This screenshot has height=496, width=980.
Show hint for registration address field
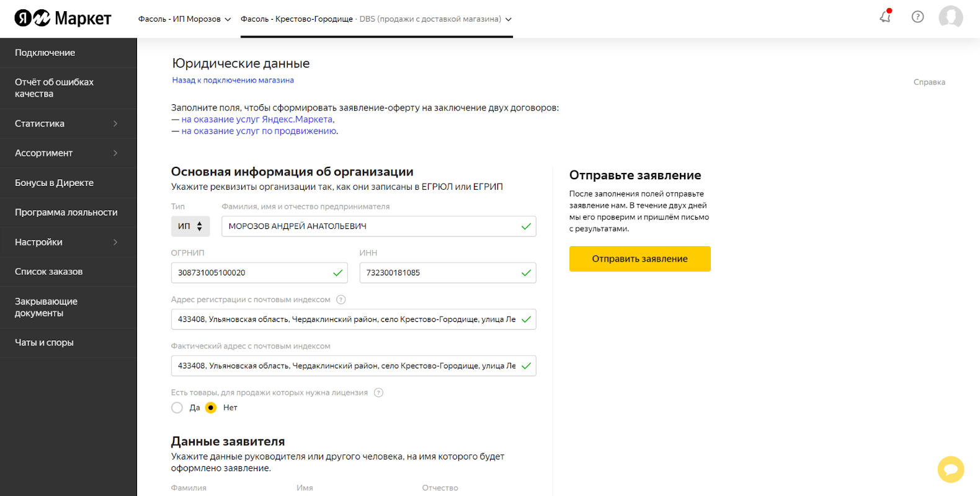[x=341, y=299]
